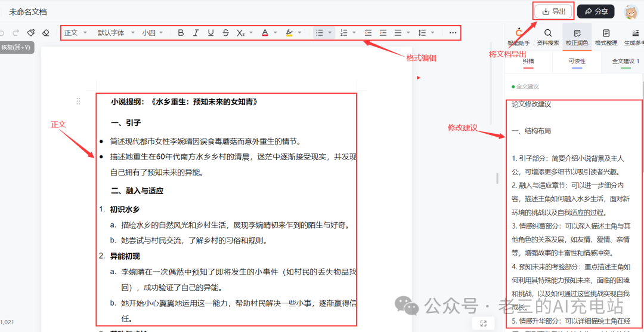Toggle strikethrough formatting

point(225,33)
